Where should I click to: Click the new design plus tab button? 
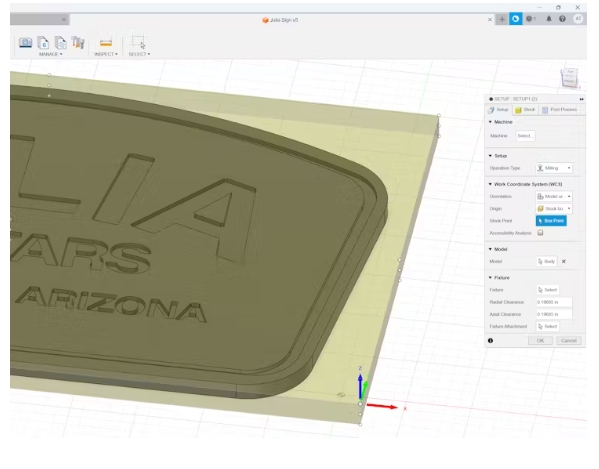pos(502,19)
